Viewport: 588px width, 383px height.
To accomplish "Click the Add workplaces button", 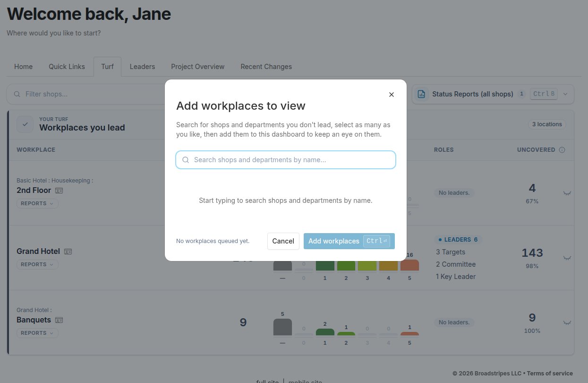I will click(x=349, y=241).
